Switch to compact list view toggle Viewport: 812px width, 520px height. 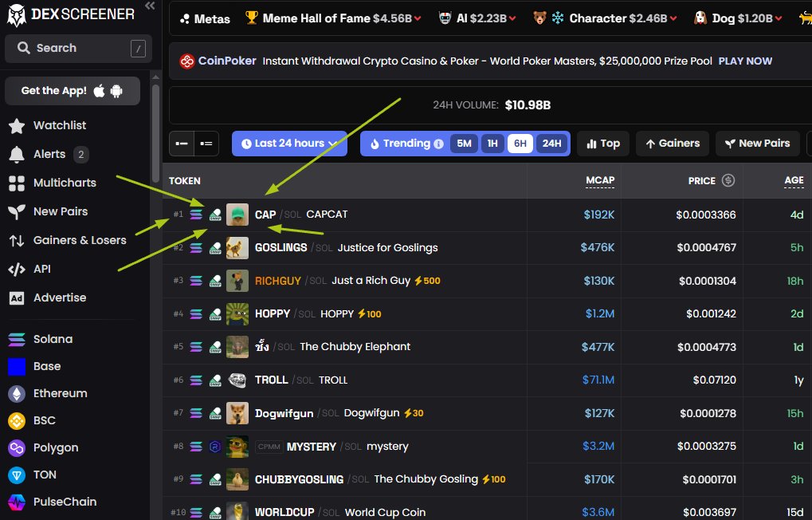pos(182,144)
